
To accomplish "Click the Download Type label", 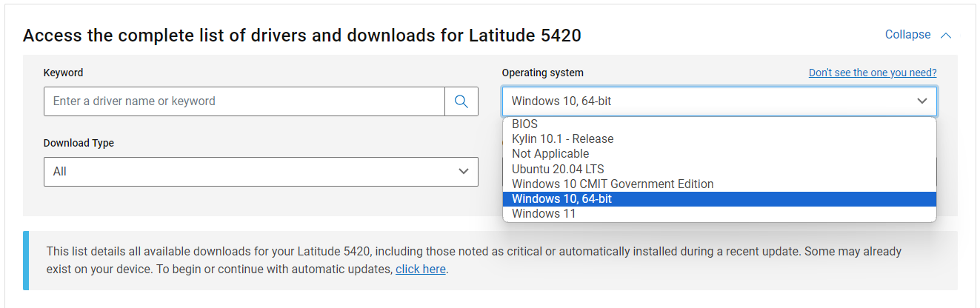I will [79, 143].
